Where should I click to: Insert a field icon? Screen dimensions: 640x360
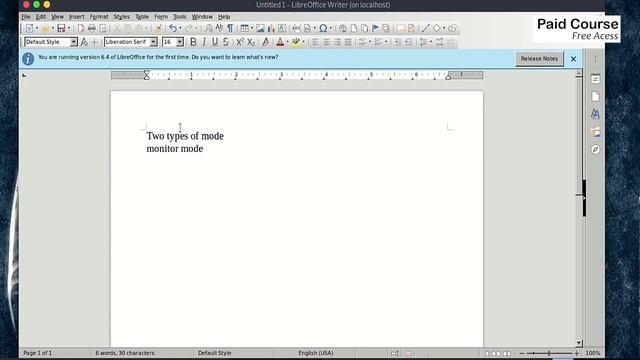307,28
